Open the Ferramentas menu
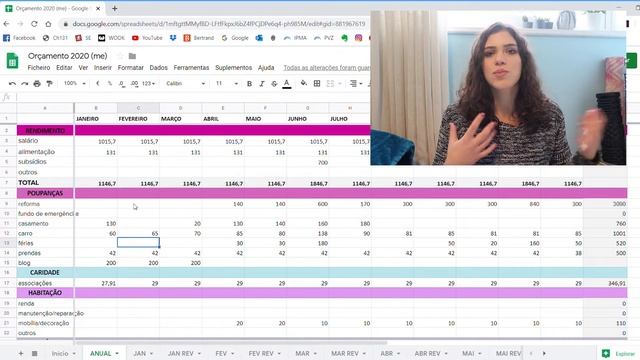This screenshot has width=640, height=360. tap(191, 68)
